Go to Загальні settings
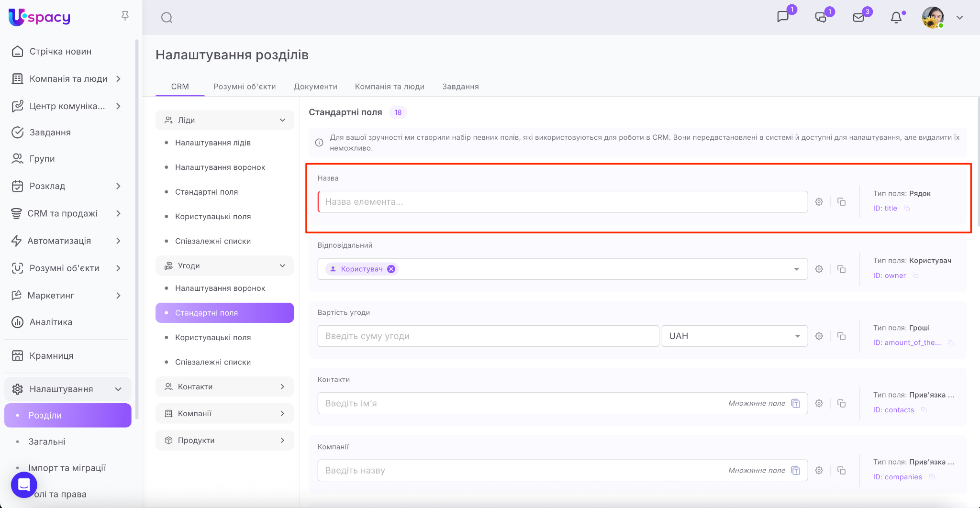 [47, 442]
